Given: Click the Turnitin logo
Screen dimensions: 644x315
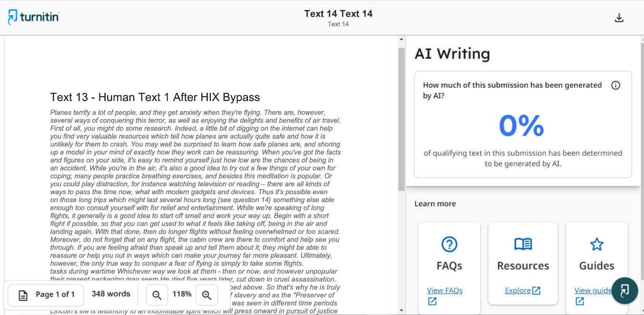Looking at the screenshot, I should point(33,17).
